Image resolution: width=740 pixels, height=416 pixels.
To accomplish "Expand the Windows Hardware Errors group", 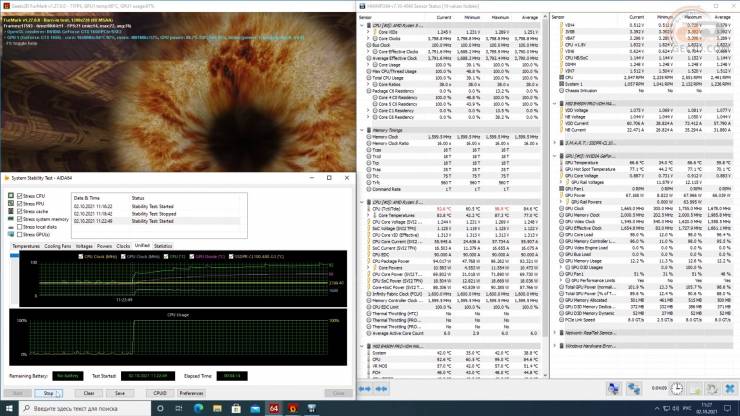I will 555,346.
